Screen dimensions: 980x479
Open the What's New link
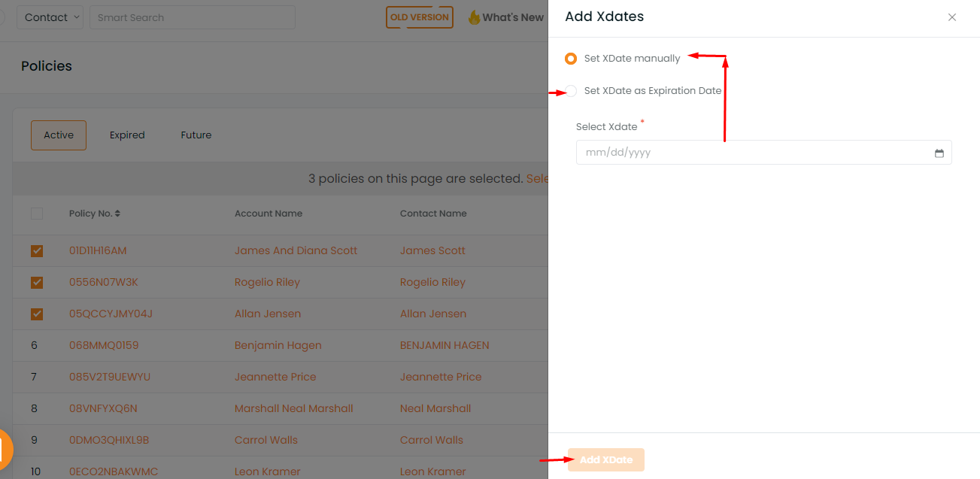click(513, 17)
